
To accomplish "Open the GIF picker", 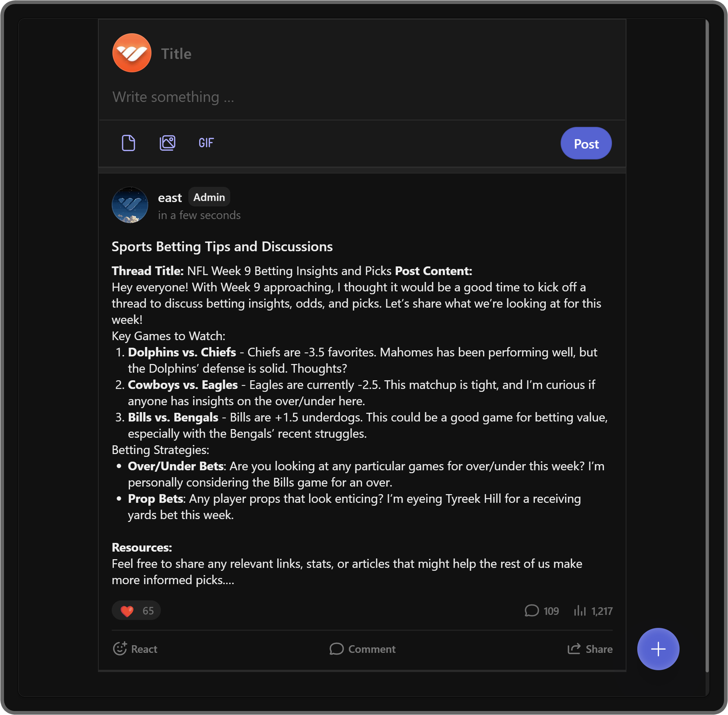I will coord(206,143).
